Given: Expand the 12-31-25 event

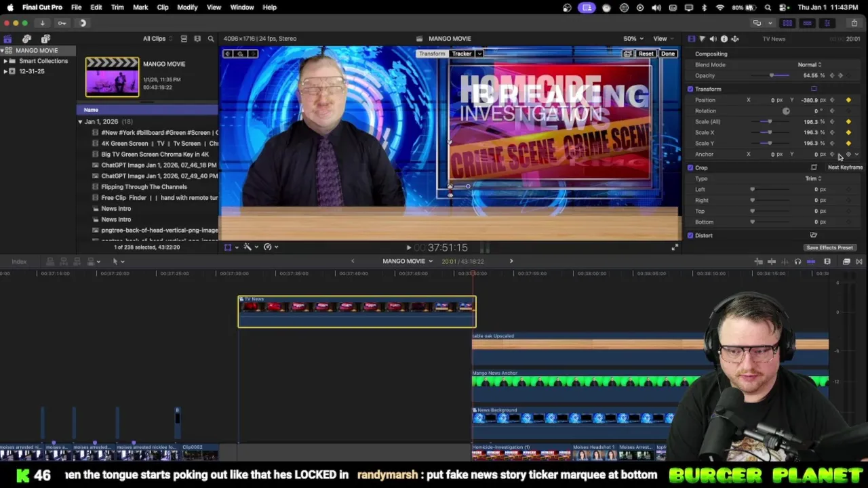Looking at the screenshot, I should point(5,71).
